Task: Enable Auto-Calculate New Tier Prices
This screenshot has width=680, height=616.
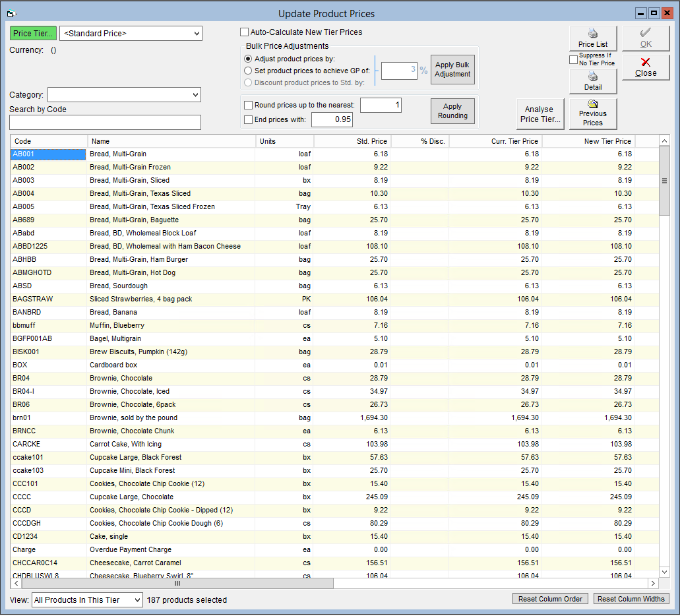Action: 245,32
